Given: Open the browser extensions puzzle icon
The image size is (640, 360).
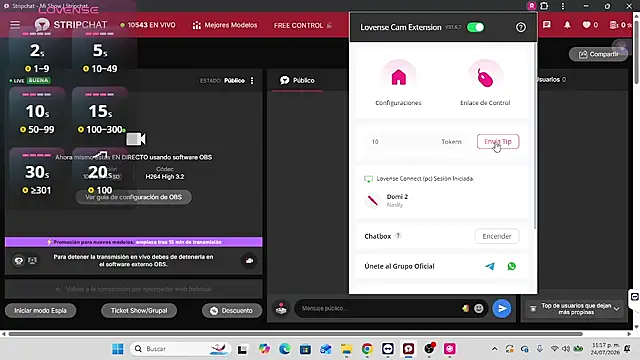Looking at the screenshot, I should [x=544, y=6].
